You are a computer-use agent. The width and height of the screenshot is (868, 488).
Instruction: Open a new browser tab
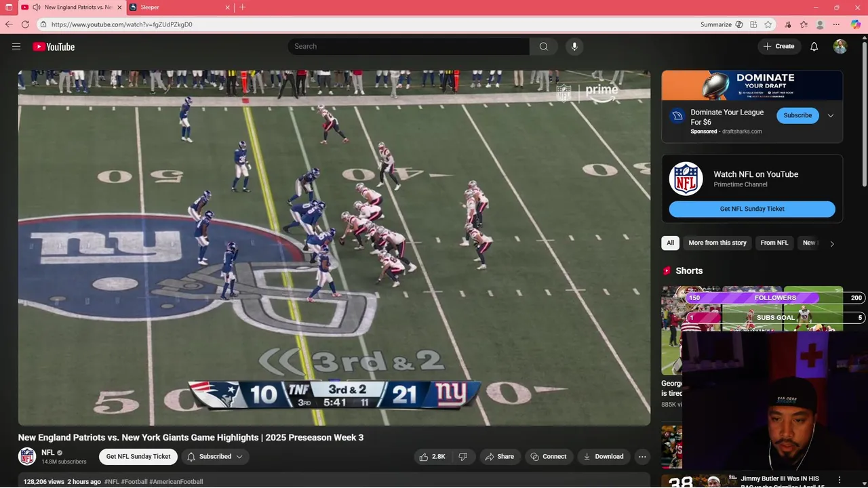click(x=243, y=7)
